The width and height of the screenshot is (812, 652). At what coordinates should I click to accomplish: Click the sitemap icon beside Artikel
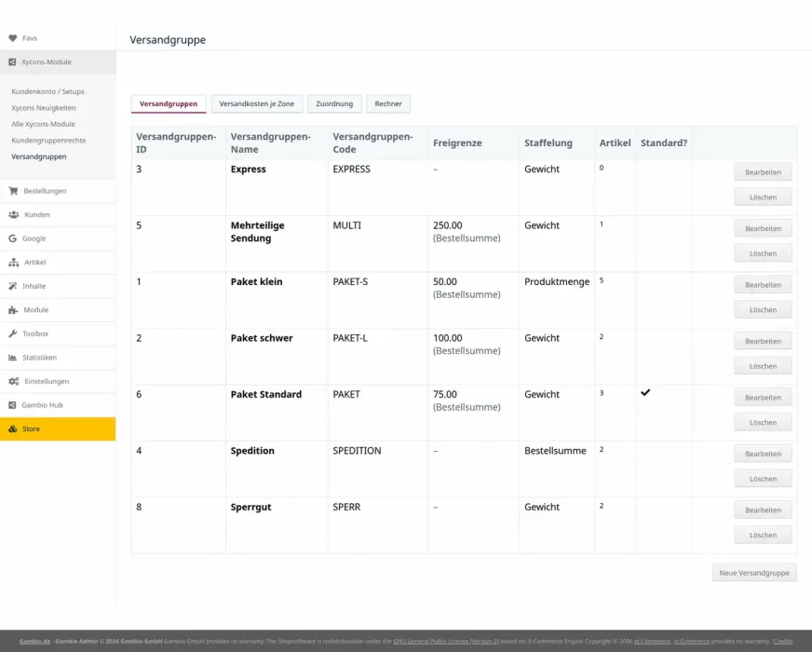(x=13, y=262)
